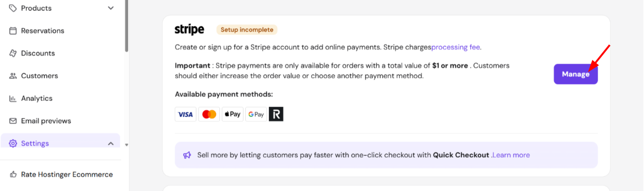
Task: Click the Visa payment method icon
Action: click(x=185, y=114)
